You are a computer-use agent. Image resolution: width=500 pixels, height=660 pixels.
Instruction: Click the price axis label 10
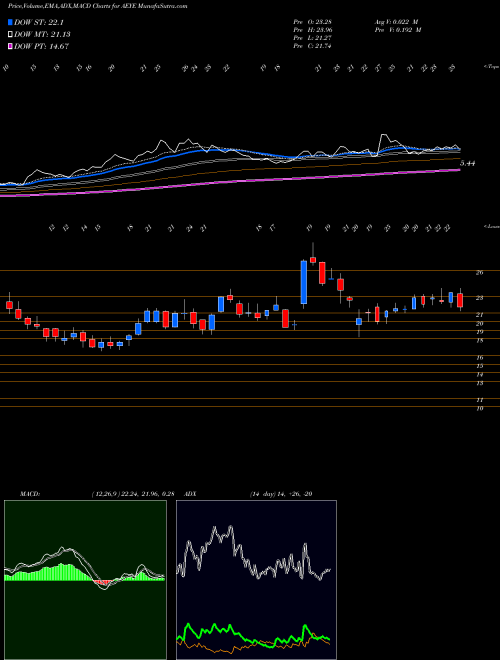[479, 408]
